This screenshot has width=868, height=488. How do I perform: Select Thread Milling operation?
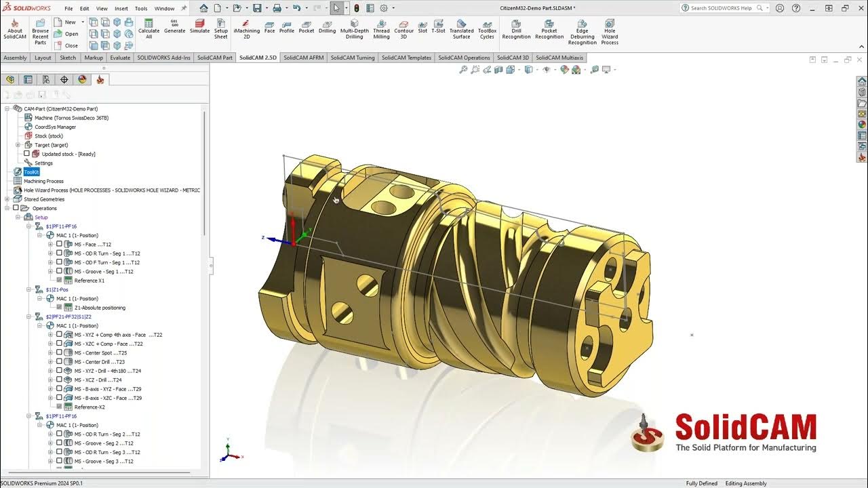click(x=381, y=30)
